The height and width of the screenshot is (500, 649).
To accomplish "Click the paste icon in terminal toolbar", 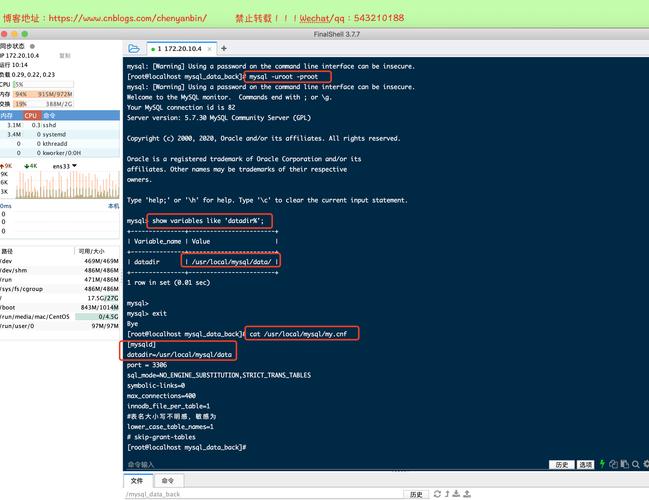I will point(625,464).
